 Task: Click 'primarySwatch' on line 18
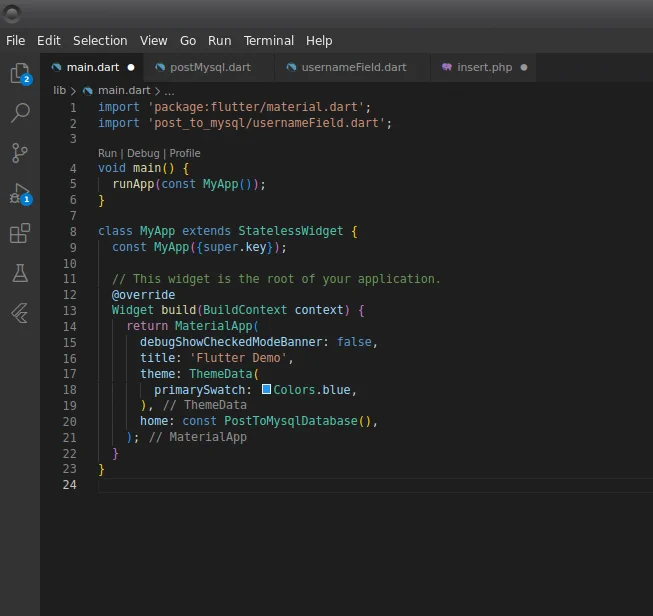click(199, 390)
